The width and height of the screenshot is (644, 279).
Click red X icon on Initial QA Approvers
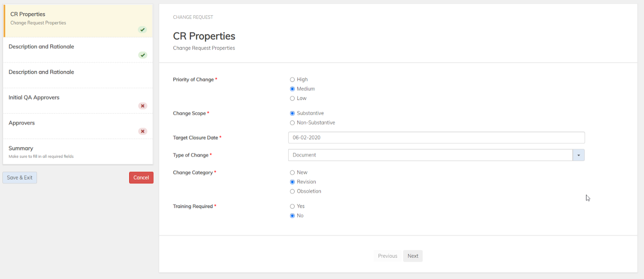[142, 106]
